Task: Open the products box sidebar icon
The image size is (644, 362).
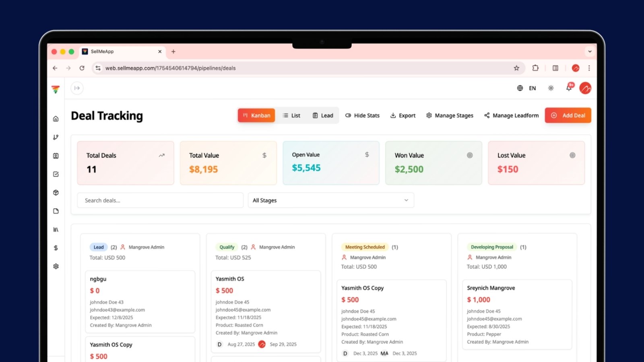Action: click(56, 193)
